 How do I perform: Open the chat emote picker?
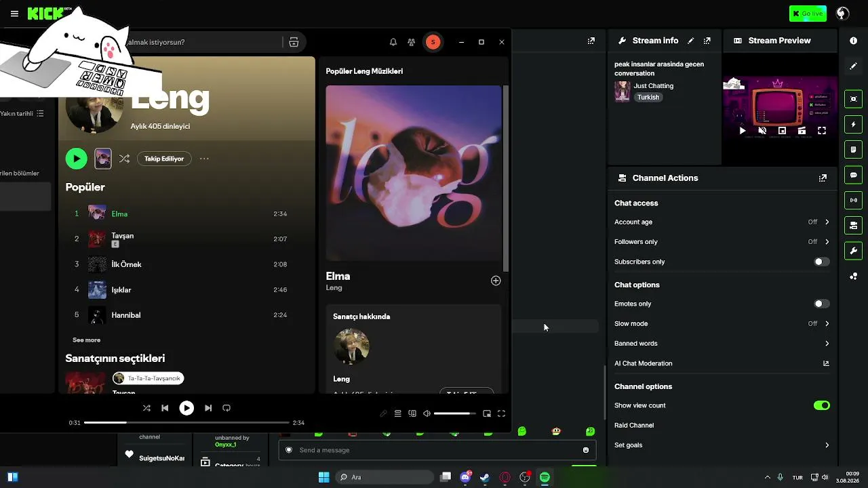coord(586,450)
